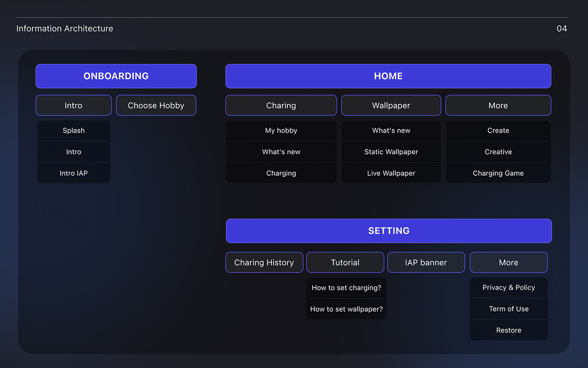Select the Charing History box
588x368 pixels.
[264, 262]
